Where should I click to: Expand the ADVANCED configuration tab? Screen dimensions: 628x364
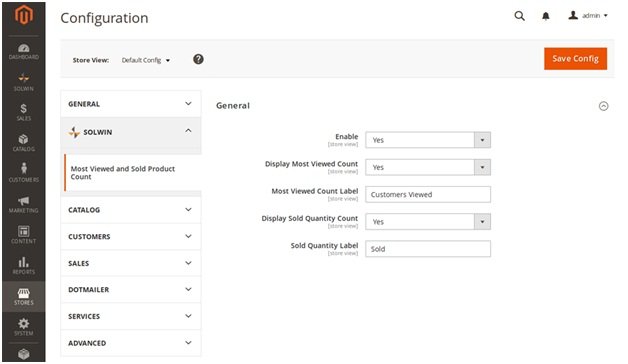click(131, 343)
